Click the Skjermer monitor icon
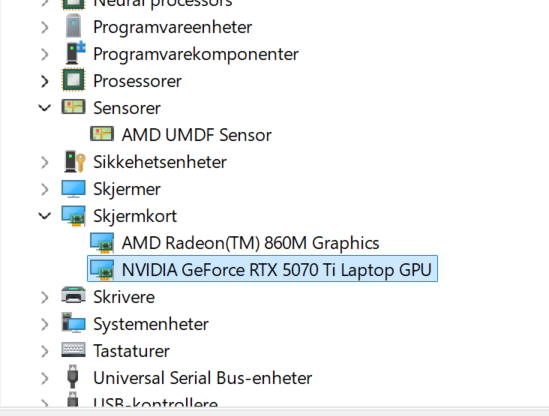This screenshot has height=416, width=549. pos(74,189)
